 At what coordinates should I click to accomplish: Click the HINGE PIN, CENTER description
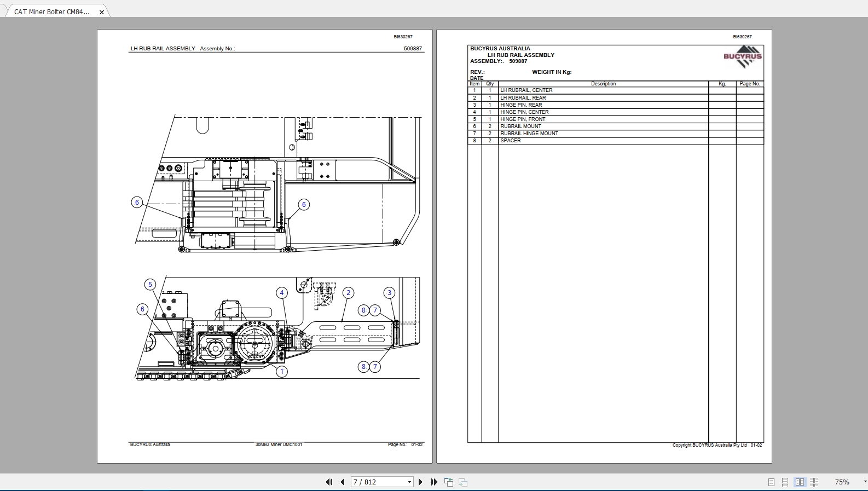[524, 112]
